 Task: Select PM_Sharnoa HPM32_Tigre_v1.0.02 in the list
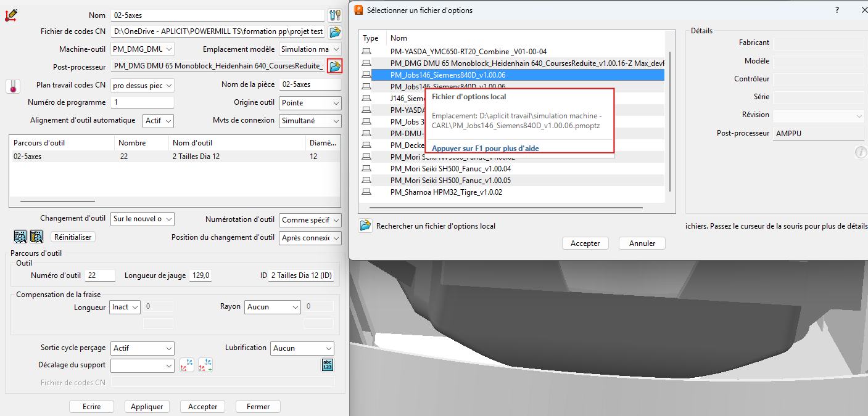(446, 192)
